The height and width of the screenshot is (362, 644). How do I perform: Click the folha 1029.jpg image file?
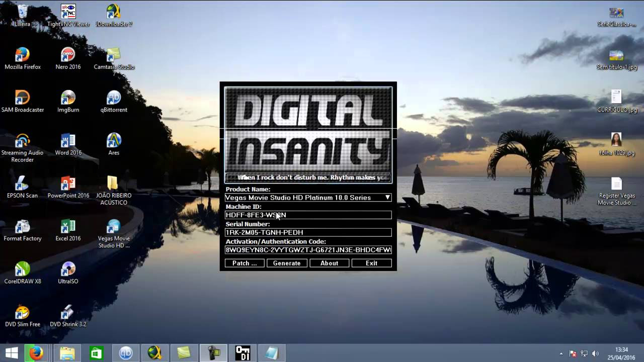pos(616,144)
